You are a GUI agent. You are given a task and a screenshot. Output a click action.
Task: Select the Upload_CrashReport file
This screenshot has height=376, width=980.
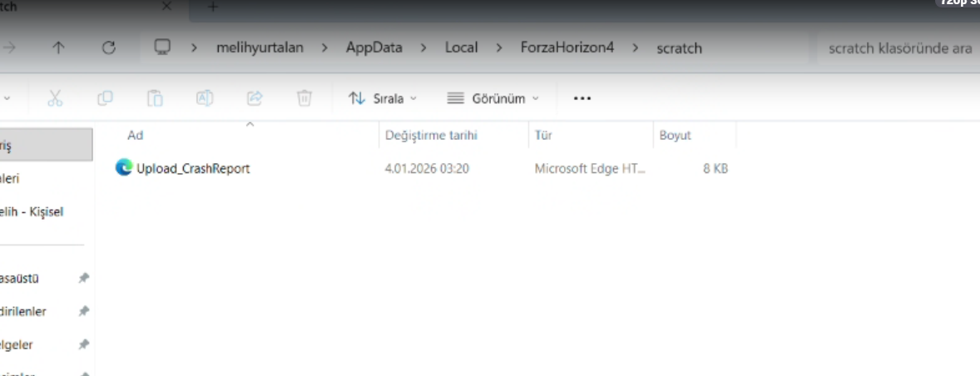click(193, 169)
